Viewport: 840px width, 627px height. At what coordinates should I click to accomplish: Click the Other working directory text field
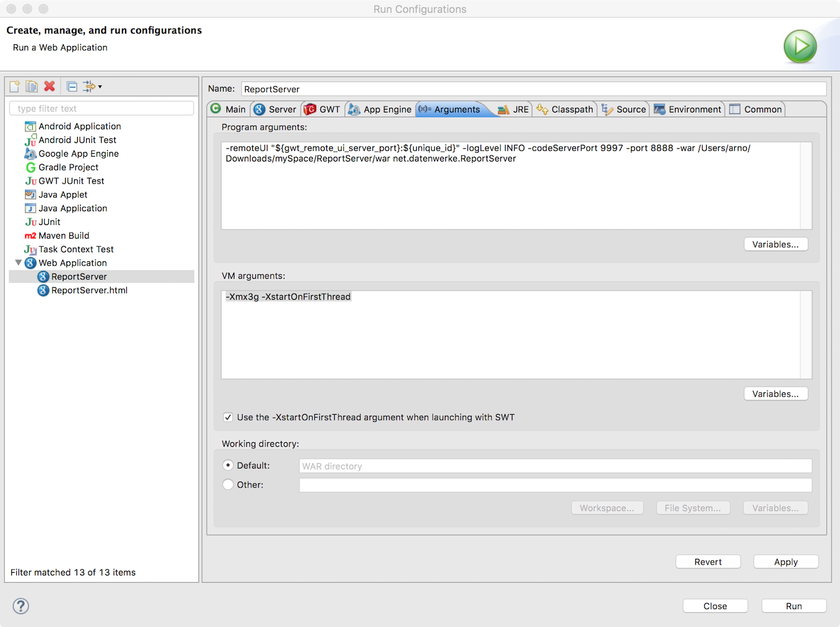tap(555, 485)
